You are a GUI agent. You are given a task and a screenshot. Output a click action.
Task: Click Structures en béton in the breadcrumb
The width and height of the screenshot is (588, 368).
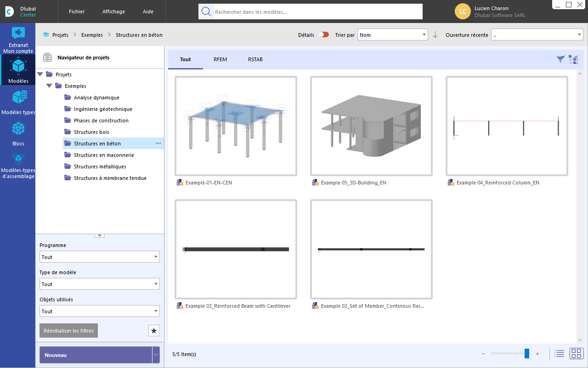coord(139,34)
